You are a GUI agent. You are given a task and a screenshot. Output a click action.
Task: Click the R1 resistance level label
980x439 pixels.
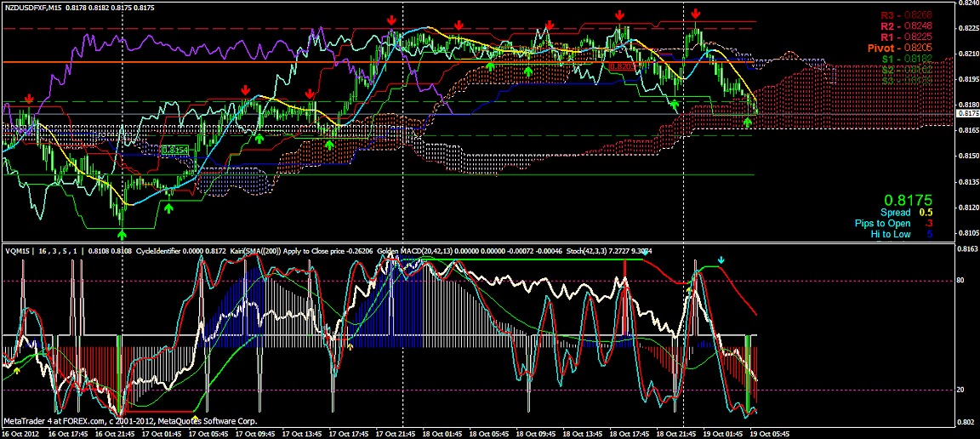point(887,37)
